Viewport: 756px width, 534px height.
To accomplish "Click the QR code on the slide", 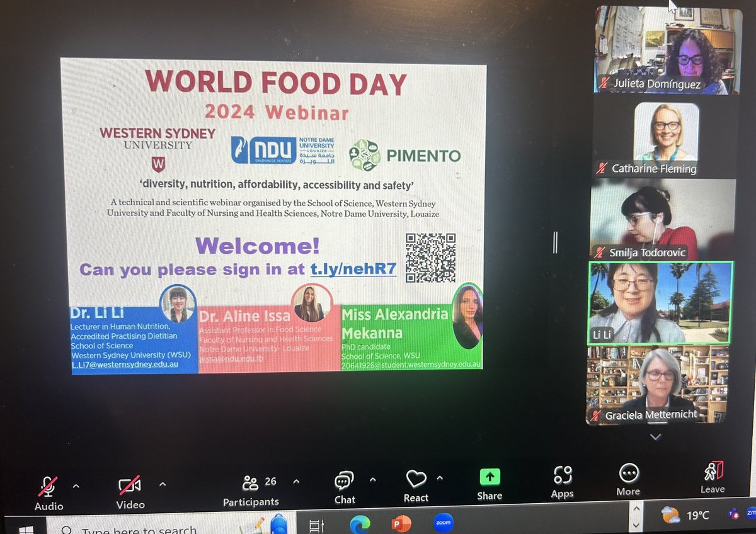I will click(x=430, y=257).
